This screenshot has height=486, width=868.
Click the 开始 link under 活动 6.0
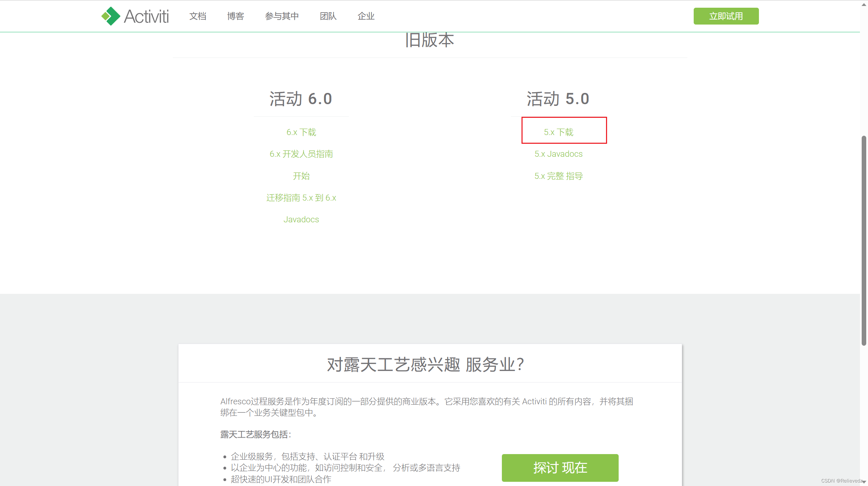click(x=301, y=176)
